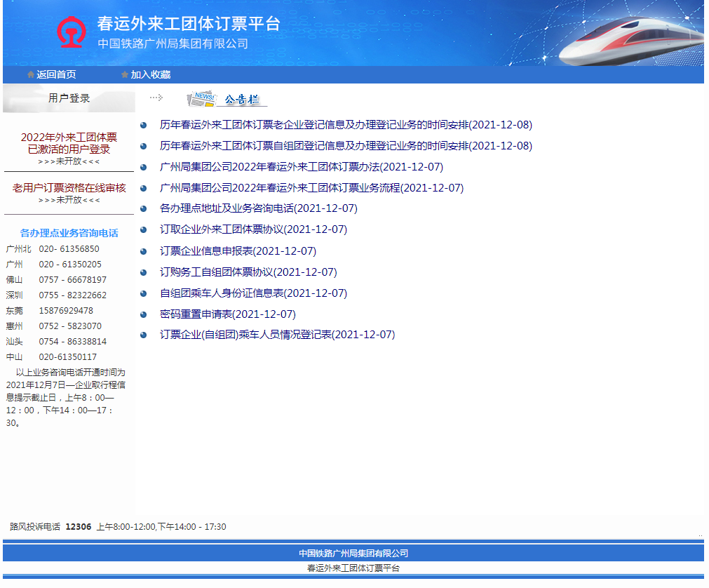This screenshot has width=709, height=588.
Task: Click the bullet beside 密码重置申请表
Action: pyautogui.click(x=143, y=314)
